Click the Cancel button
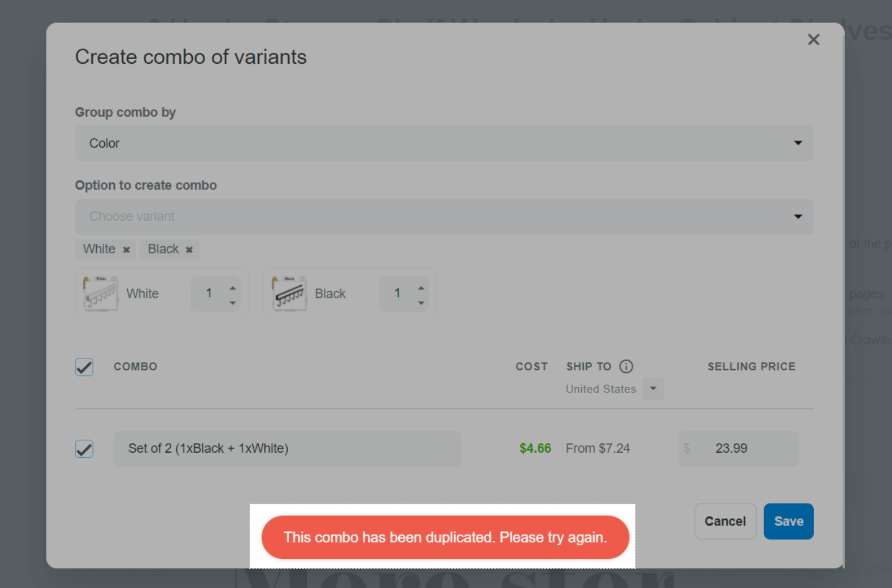892x588 pixels. (725, 521)
